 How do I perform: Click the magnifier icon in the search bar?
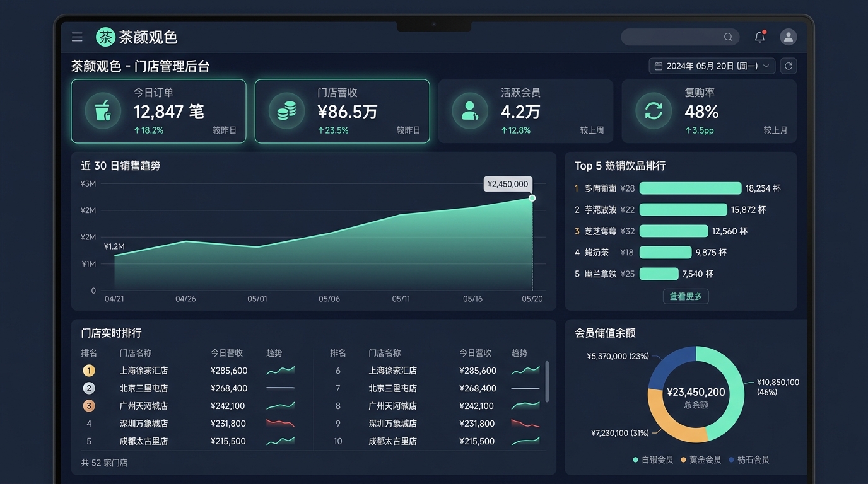728,37
